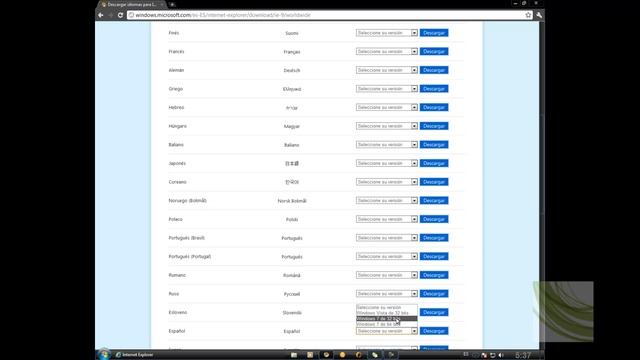
Task: Open version dropdown for Finés
Action: [387, 33]
